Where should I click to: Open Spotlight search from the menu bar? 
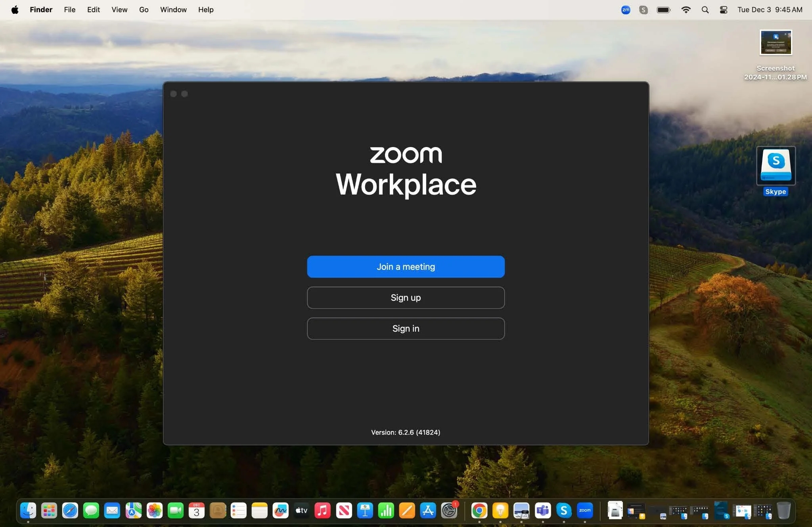705,10
